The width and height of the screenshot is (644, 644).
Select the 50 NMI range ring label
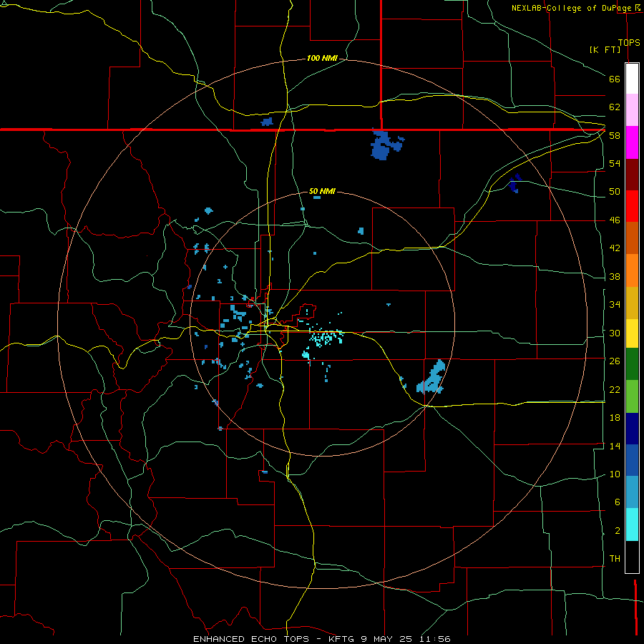click(322, 191)
